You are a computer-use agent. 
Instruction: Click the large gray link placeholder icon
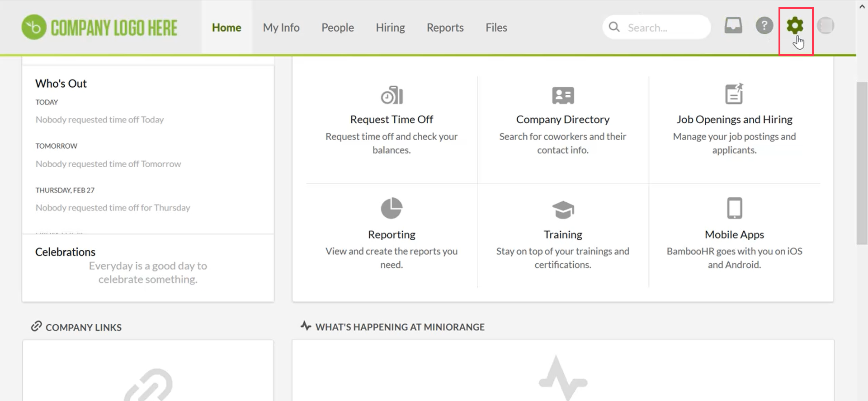coord(148,385)
